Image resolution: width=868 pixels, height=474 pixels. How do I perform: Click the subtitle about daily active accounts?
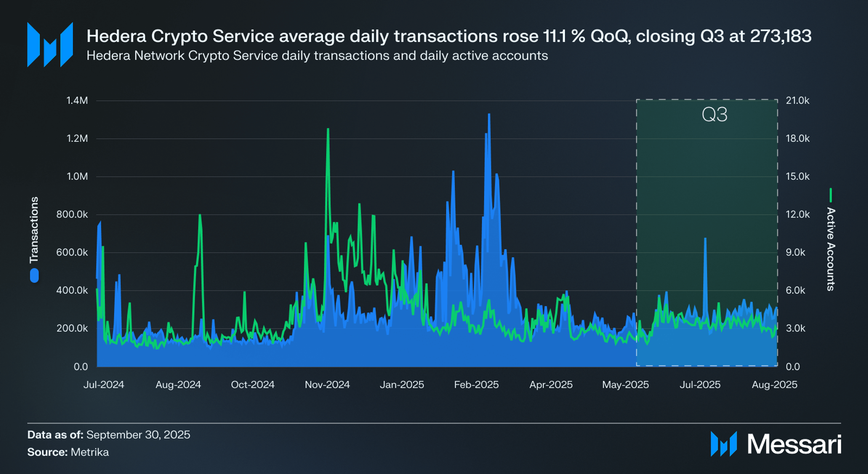pyautogui.click(x=317, y=56)
